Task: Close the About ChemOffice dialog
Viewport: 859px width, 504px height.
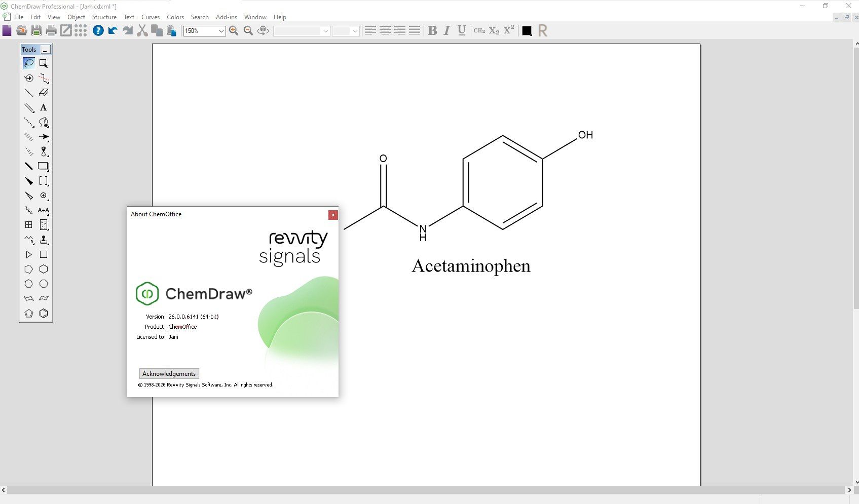Action: pos(333,215)
